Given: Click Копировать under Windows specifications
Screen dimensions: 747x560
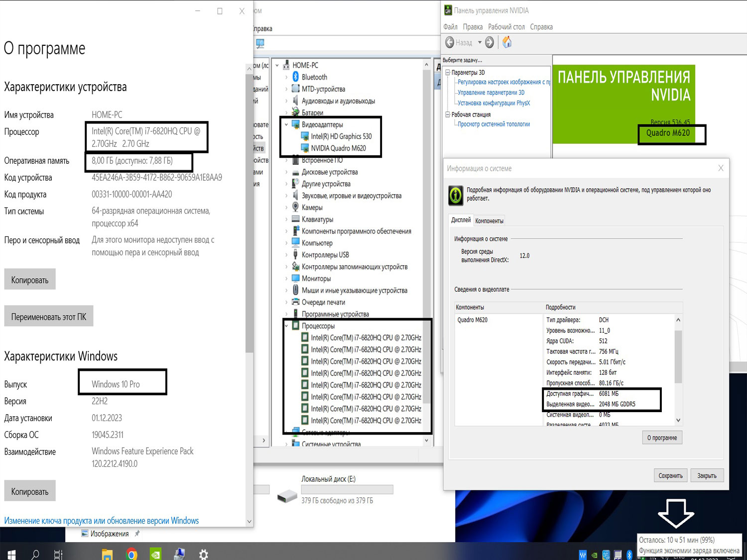Looking at the screenshot, I should tap(30, 491).
